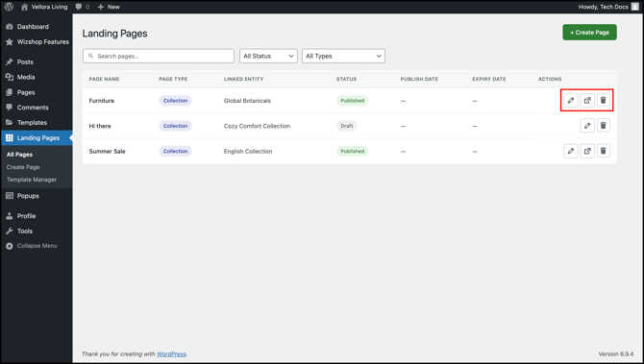Click the Page Type column header
The height and width of the screenshot is (364, 644).
pyautogui.click(x=173, y=79)
